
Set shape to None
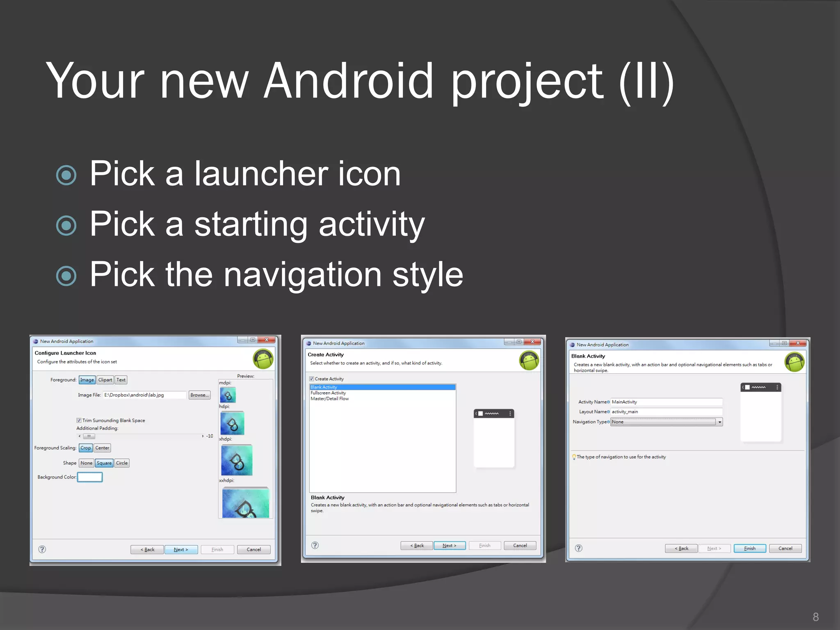point(87,463)
